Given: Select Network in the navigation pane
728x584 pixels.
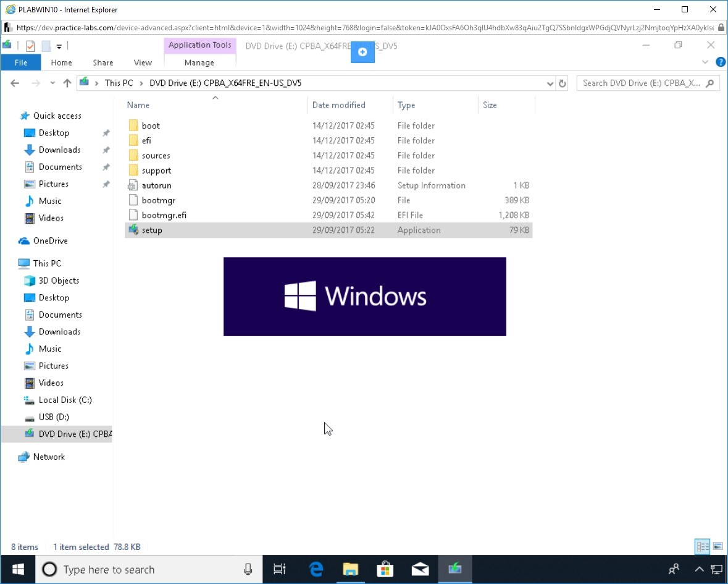Looking at the screenshot, I should [49, 457].
